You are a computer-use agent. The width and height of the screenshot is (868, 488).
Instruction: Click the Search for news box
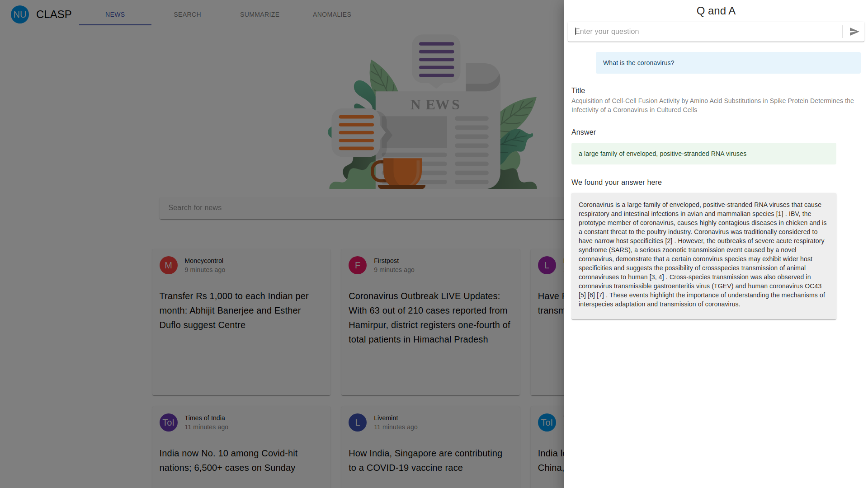pos(362,208)
